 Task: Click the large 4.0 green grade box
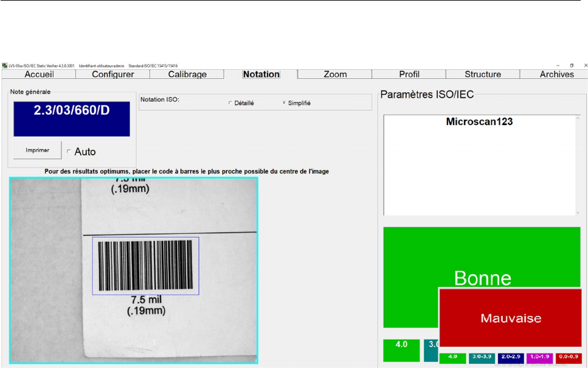(401, 350)
